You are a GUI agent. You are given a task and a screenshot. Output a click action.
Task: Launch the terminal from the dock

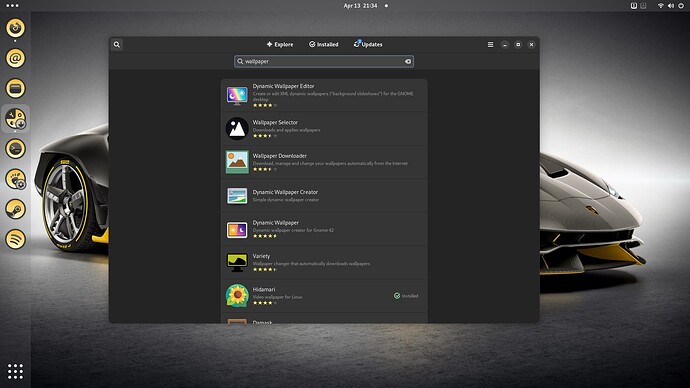(x=15, y=149)
